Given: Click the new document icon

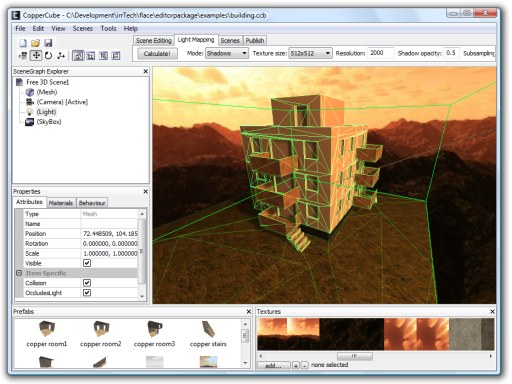Looking at the screenshot, I should click(x=23, y=43).
